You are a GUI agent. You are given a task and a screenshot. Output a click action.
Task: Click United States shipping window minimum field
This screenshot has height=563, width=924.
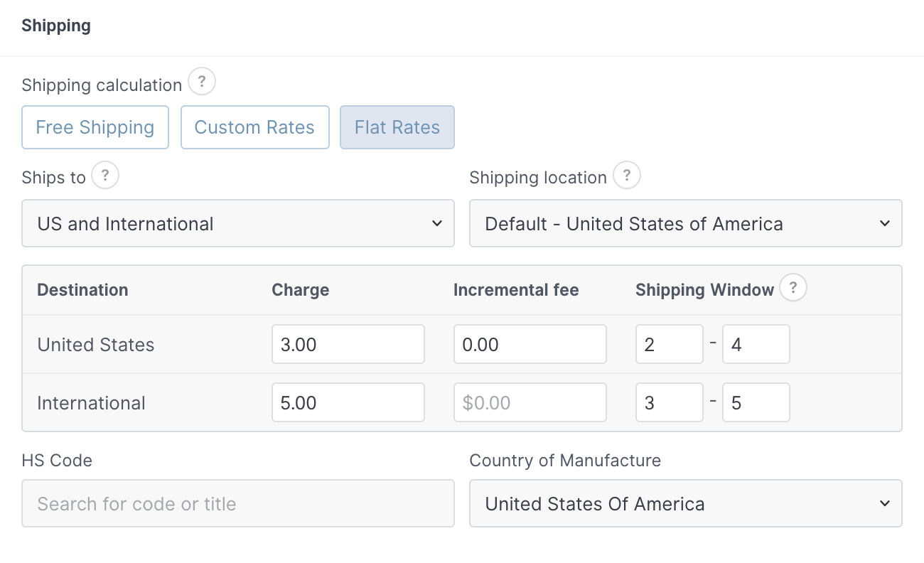[x=670, y=345]
